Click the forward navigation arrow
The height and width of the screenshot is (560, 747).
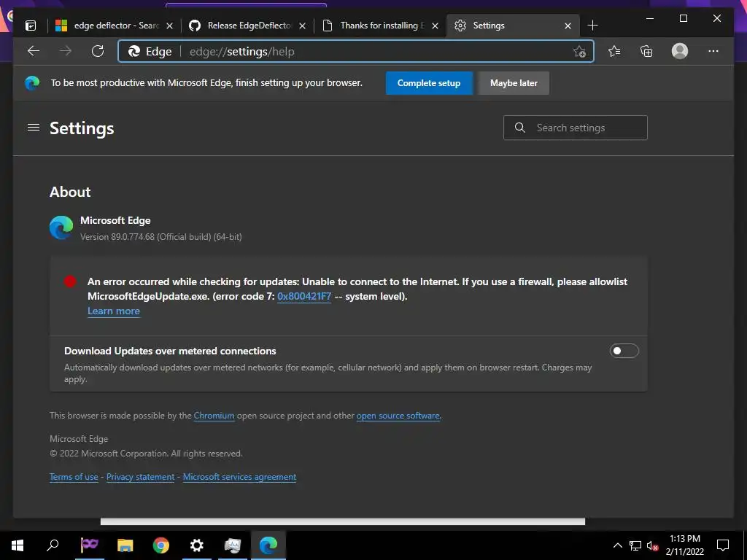(x=66, y=51)
